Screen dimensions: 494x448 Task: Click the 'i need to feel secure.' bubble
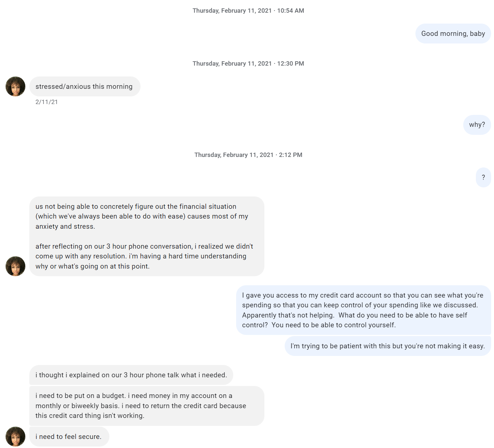pyautogui.click(x=69, y=437)
